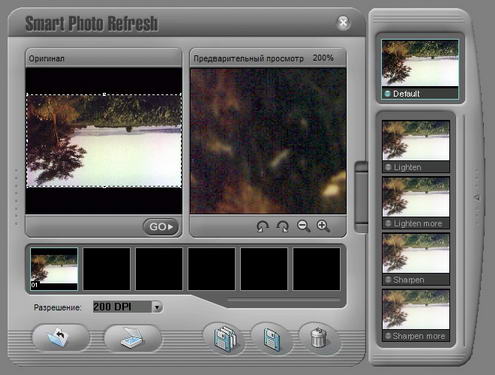
Task: Zoom out the preview with the minus magnifier
Action: pyautogui.click(x=303, y=226)
